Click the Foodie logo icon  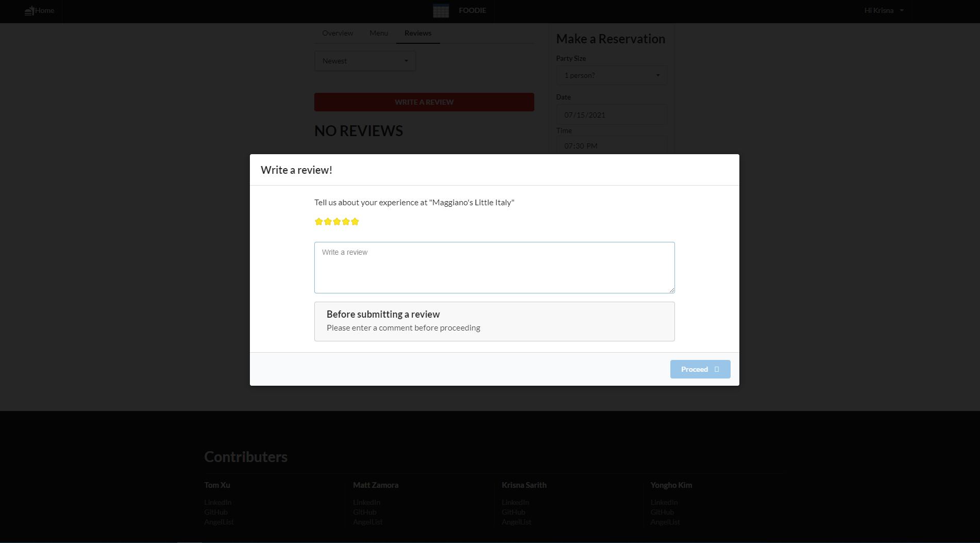point(441,11)
